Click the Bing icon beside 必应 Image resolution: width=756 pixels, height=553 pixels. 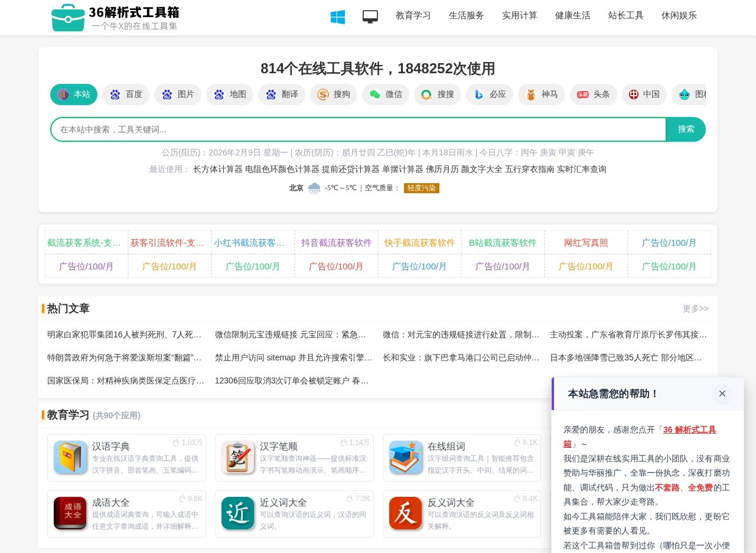(478, 95)
